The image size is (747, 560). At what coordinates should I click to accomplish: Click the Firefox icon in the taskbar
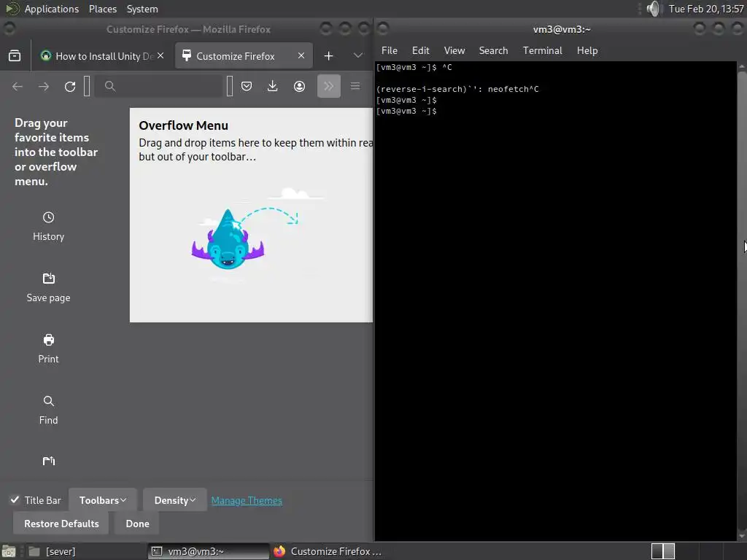coord(279,551)
